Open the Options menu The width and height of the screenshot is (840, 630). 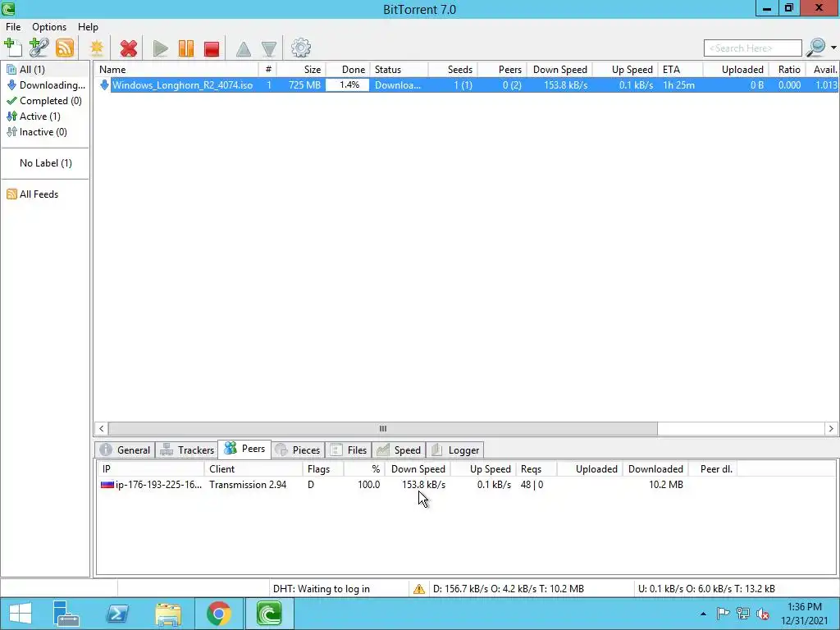(49, 27)
